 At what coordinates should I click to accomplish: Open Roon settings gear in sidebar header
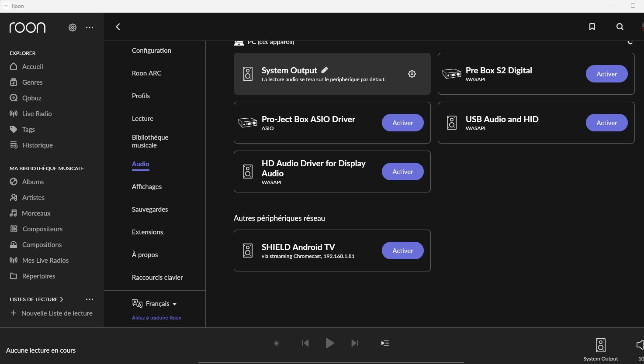click(x=73, y=27)
